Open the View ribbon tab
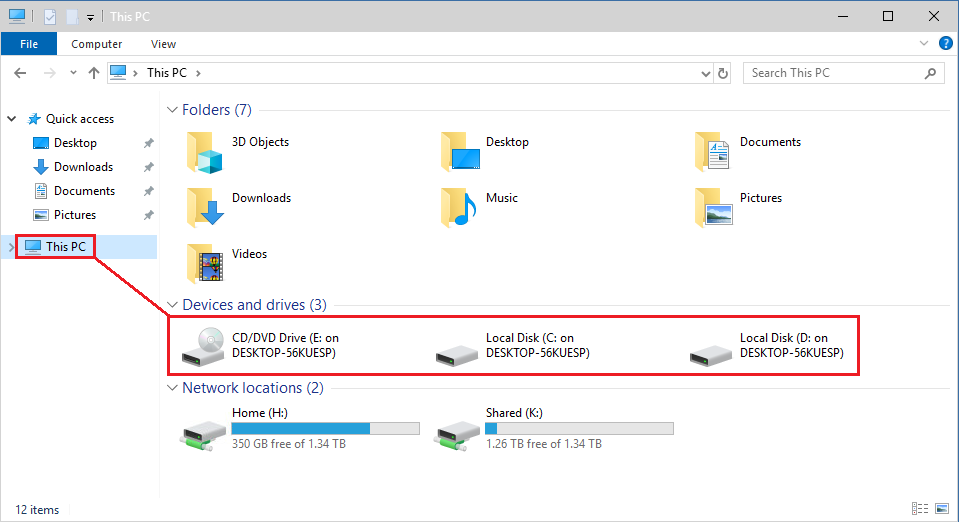 [163, 44]
